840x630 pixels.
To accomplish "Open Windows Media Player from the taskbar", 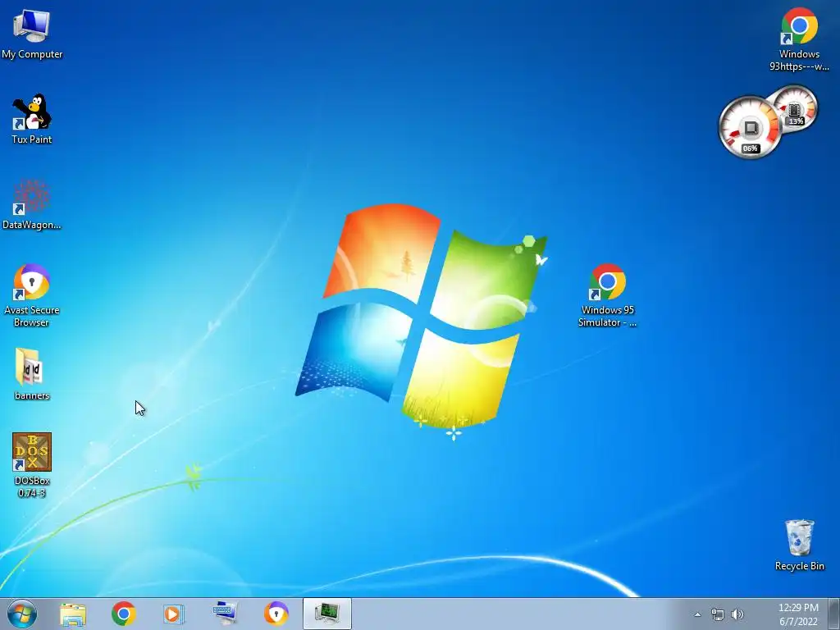I will (174, 614).
